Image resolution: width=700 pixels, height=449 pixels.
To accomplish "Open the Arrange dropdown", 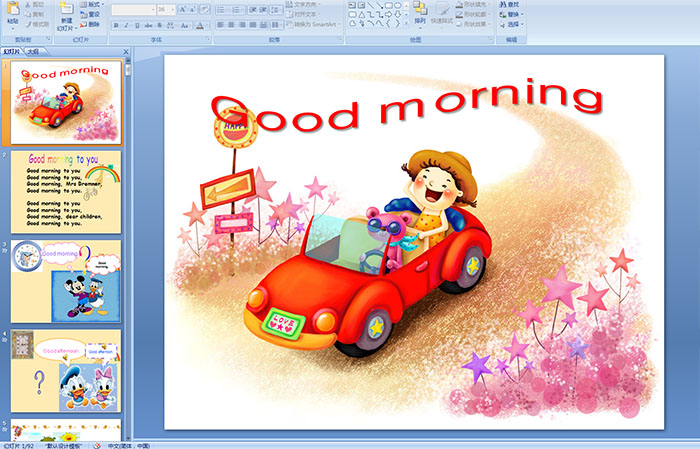I will (420, 13).
